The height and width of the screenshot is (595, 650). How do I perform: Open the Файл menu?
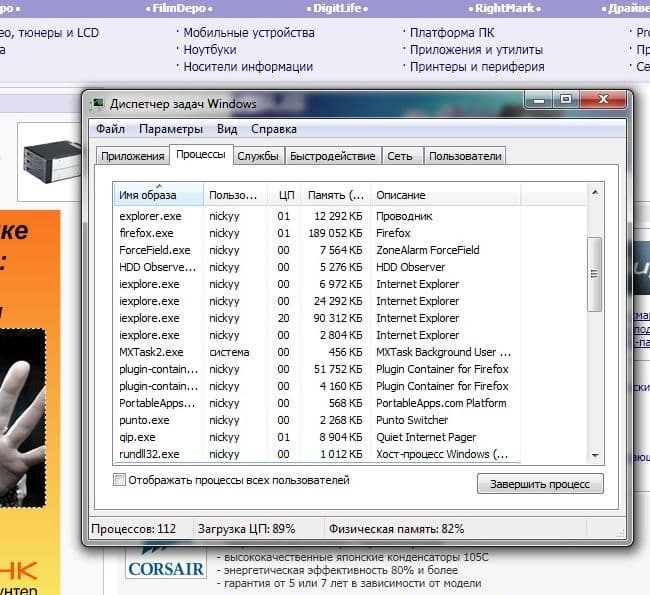(x=110, y=129)
